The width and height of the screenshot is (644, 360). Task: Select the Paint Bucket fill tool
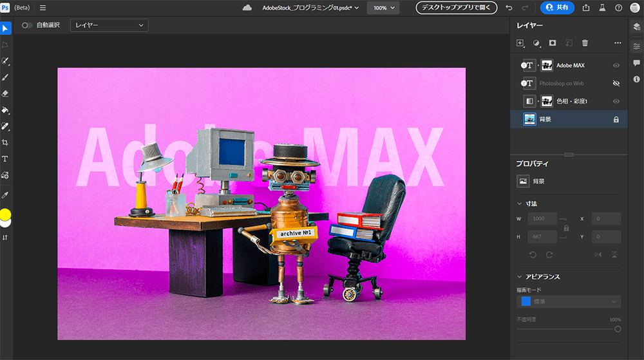[5, 110]
